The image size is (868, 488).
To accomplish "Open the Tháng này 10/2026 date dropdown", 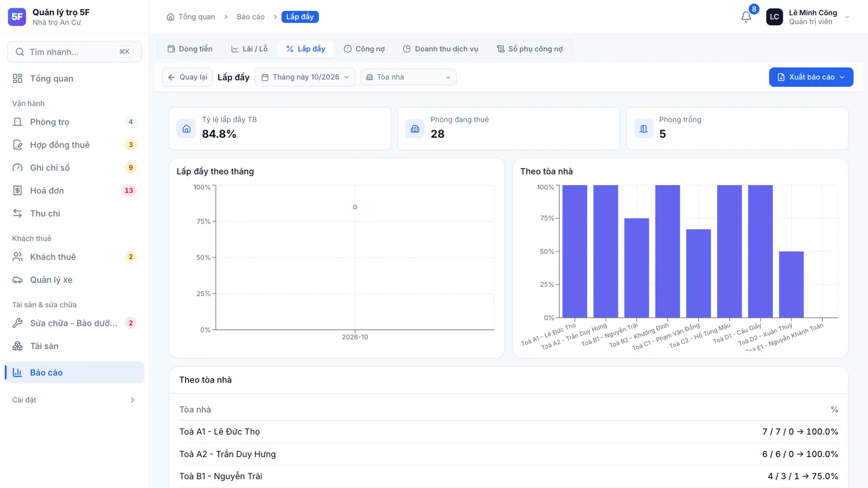I will click(305, 77).
